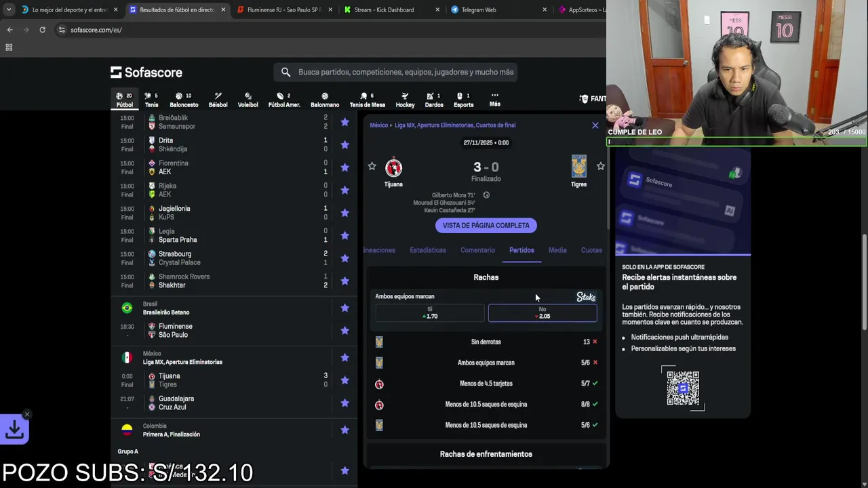
Task: Toggle favorite star for Drita match
Action: pyautogui.click(x=344, y=144)
